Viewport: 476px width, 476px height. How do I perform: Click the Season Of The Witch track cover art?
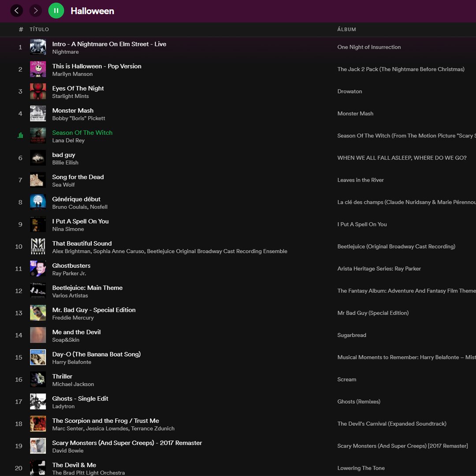coord(38,136)
